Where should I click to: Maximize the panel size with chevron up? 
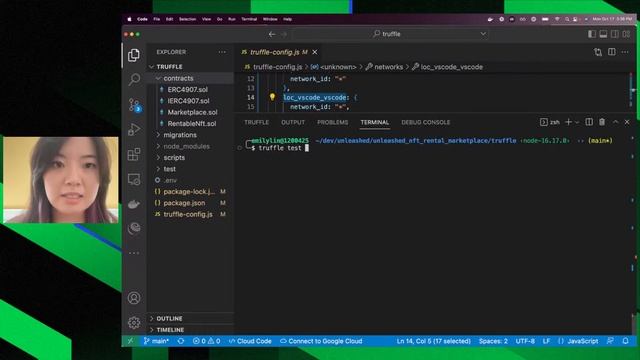click(x=616, y=122)
